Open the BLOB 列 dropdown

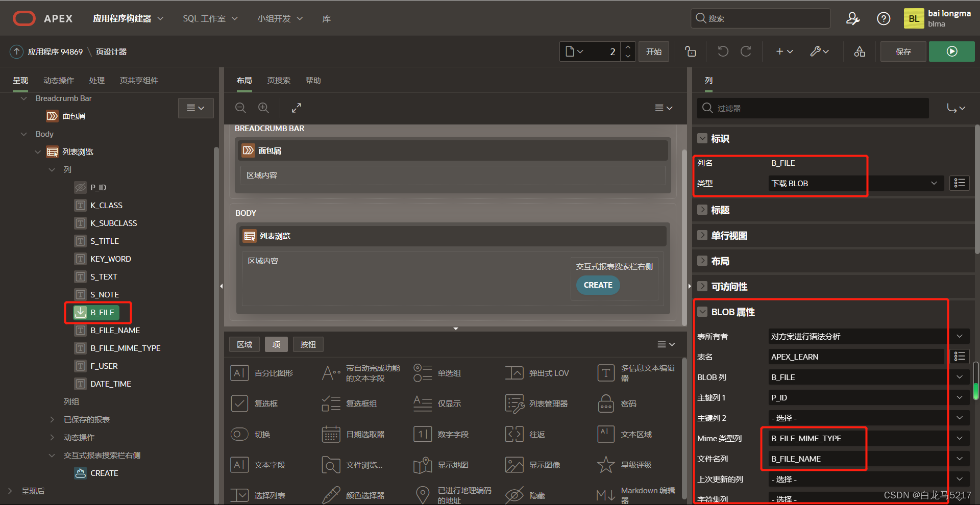869,377
